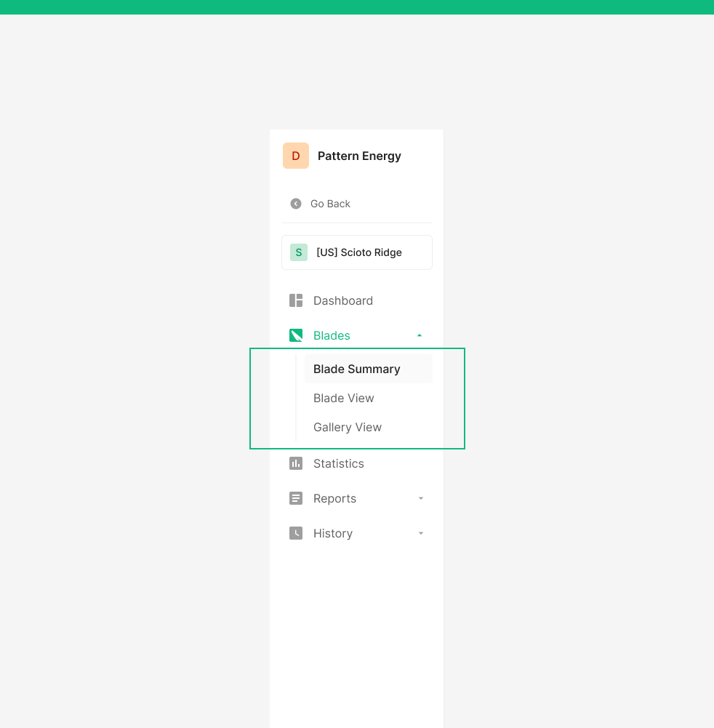Click the Pattern Energy organization name
The width and height of the screenshot is (714, 728).
(359, 156)
